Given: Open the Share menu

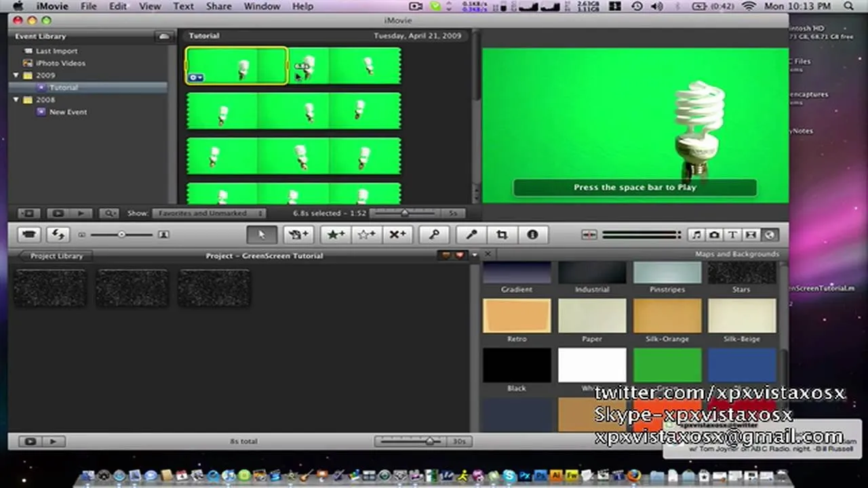Looking at the screenshot, I should [x=219, y=6].
